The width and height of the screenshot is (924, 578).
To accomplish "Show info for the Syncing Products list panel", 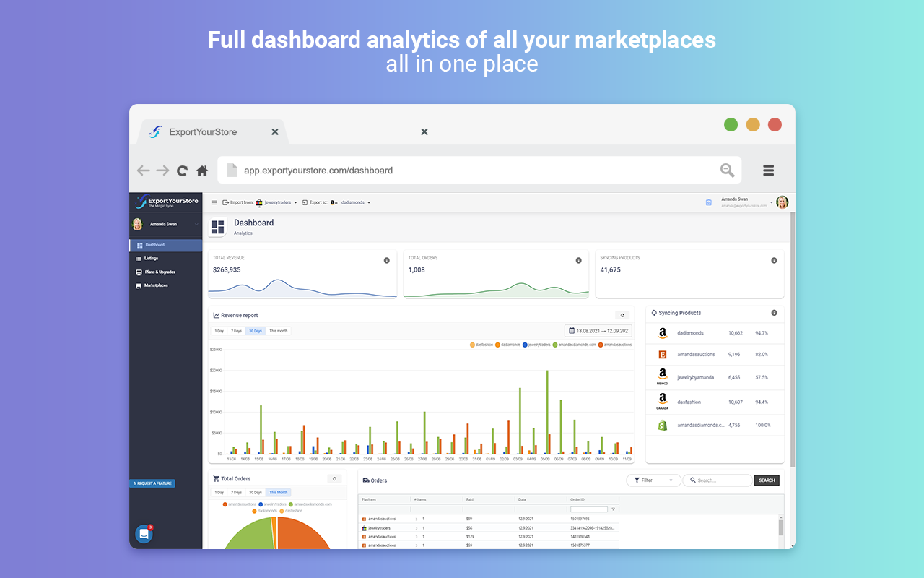I will coord(774,313).
